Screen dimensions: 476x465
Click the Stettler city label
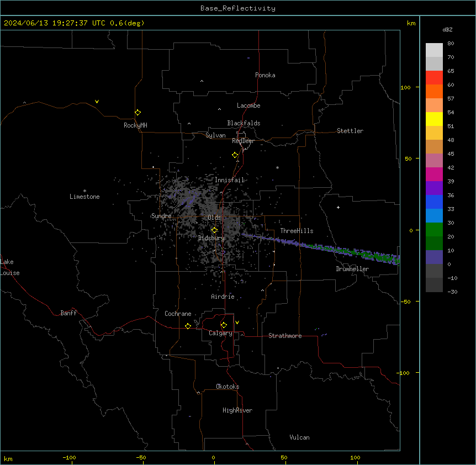pos(350,131)
